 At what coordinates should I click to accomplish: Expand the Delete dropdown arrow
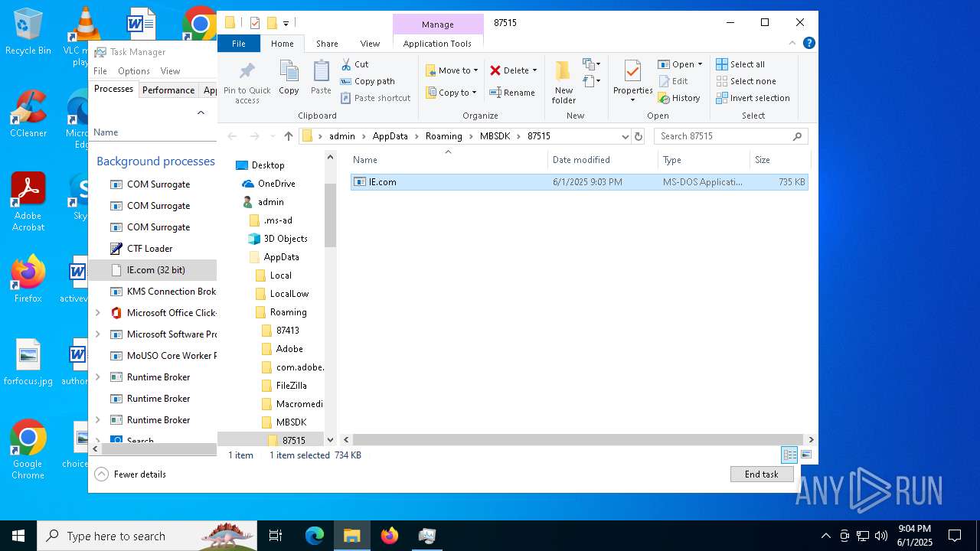(534, 70)
